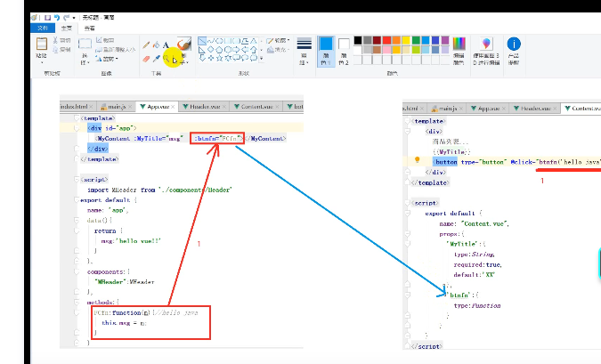Activate the Color 1 foreground button
601x364 pixels.
tap(326, 52)
